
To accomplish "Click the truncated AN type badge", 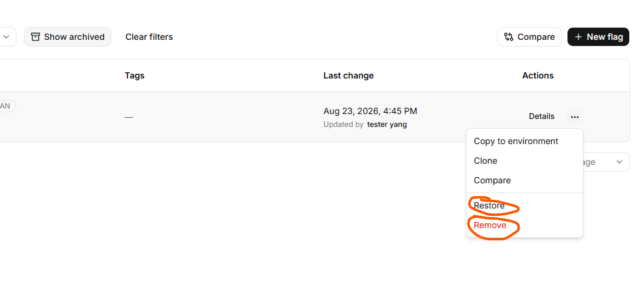I will 7,106.
